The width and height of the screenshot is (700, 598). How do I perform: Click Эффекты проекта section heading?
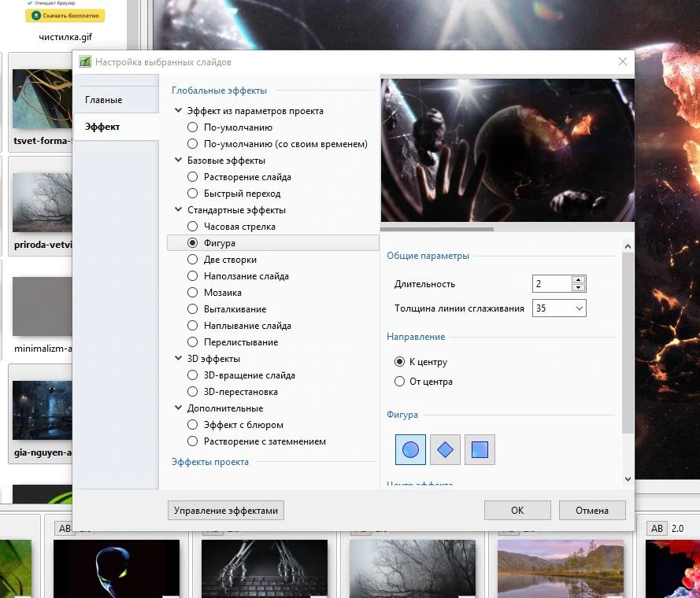click(210, 462)
